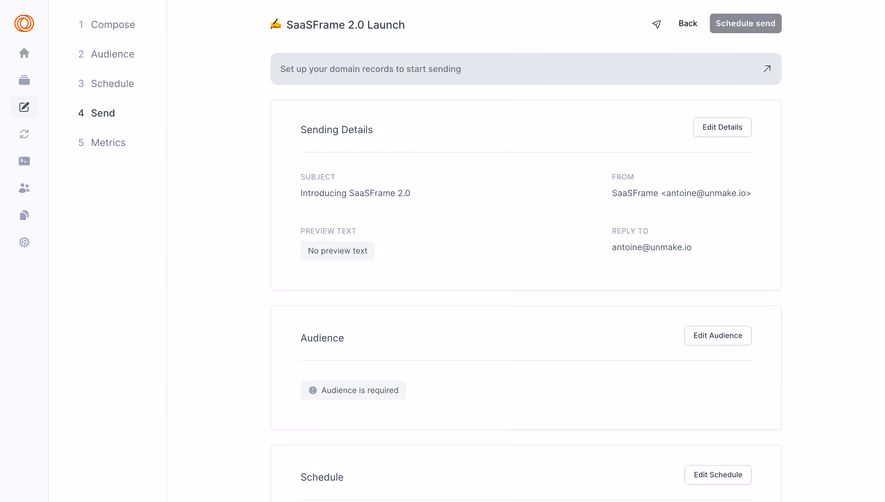Click the FROM field label
This screenshot has width=885, height=502.
623,177
